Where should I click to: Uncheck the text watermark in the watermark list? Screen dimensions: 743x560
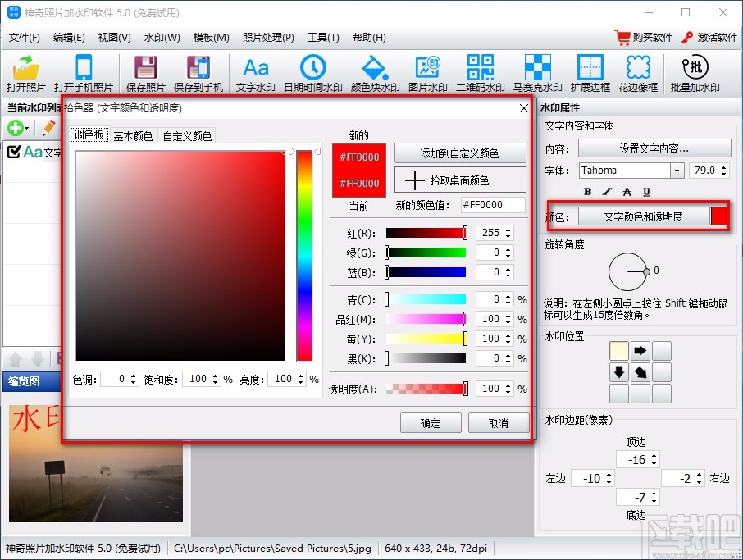(12, 151)
